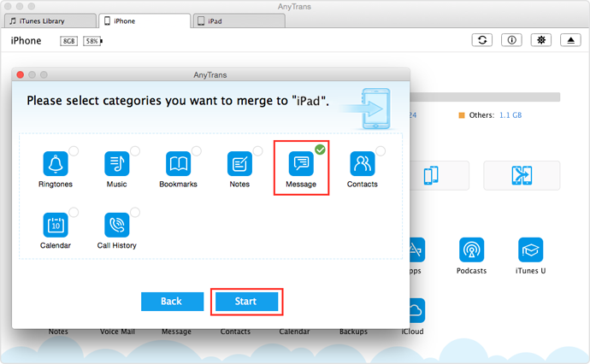Screen dimensions: 590x364
Task: Select the Contacts category icon in dialog
Action: pos(363,163)
